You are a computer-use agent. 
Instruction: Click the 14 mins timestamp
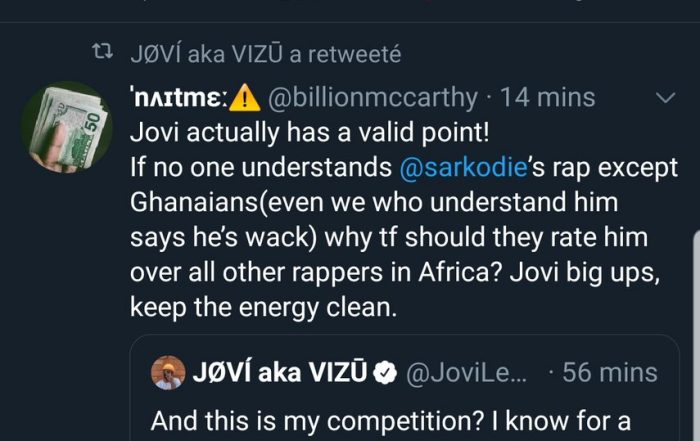point(547,98)
